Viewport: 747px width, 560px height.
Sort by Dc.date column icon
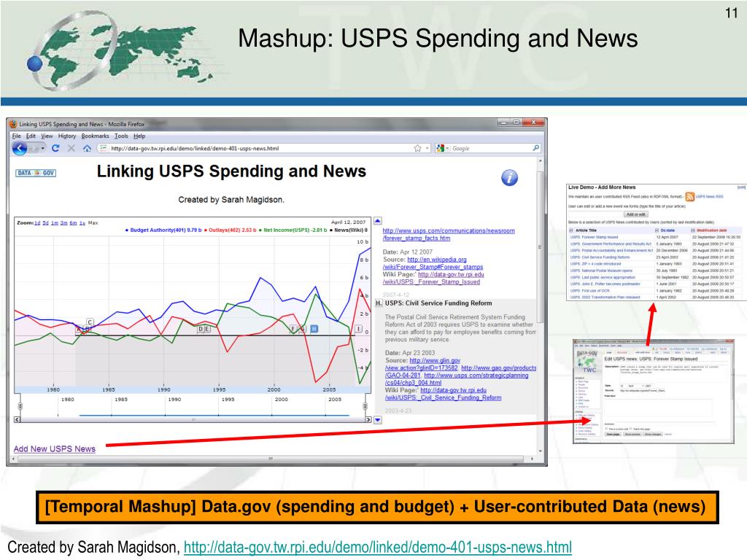[x=657, y=230]
